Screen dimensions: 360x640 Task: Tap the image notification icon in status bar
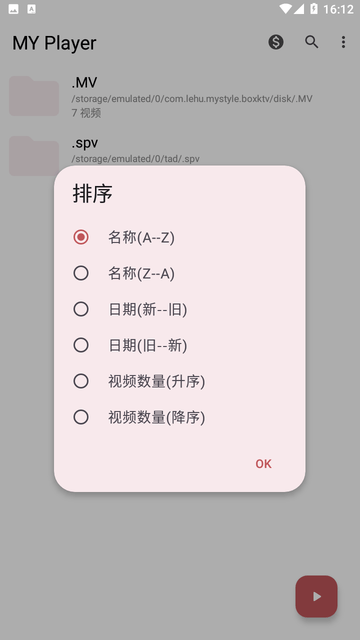click(13, 9)
